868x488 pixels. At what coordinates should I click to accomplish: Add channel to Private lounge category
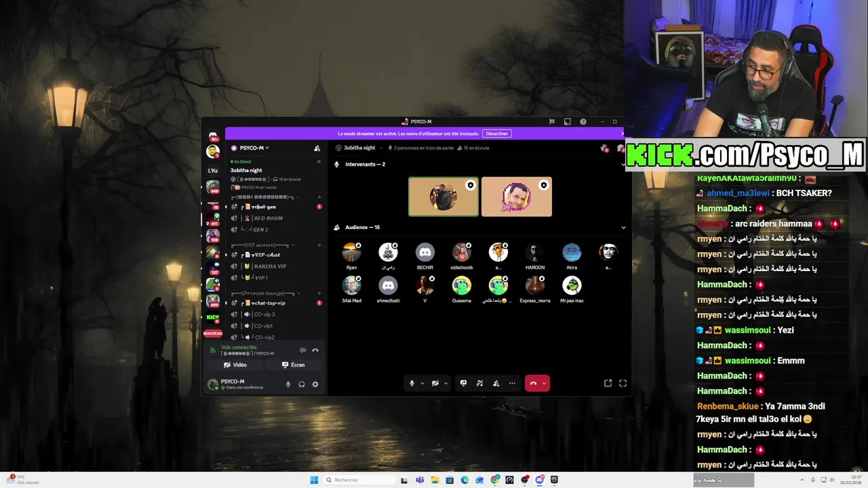click(319, 293)
